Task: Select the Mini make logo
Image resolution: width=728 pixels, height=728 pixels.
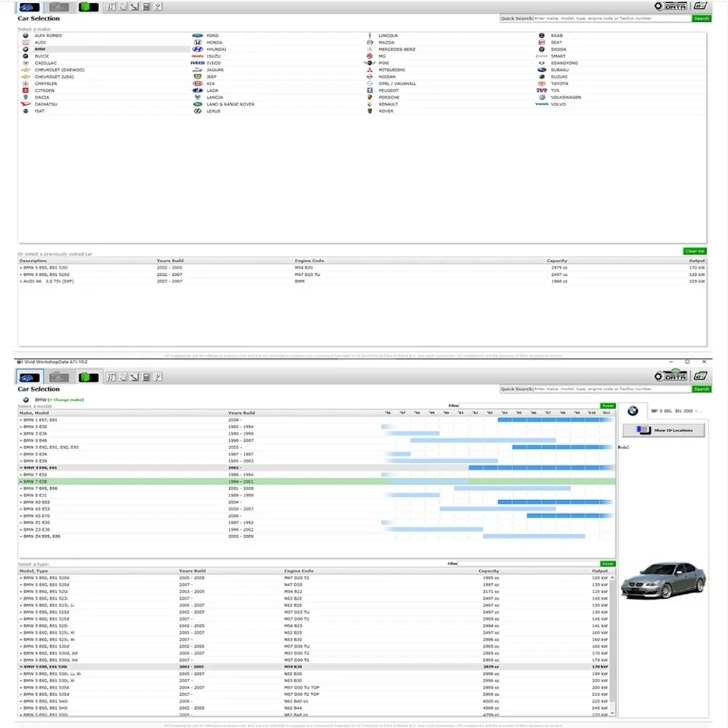Action: coord(370,63)
